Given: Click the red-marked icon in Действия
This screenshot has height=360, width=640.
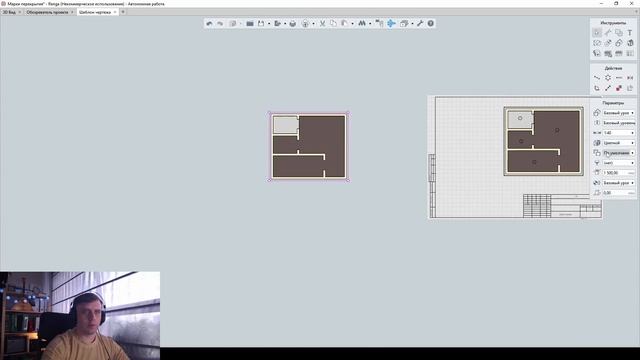Looking at the screenshot, I should point(619,88).
